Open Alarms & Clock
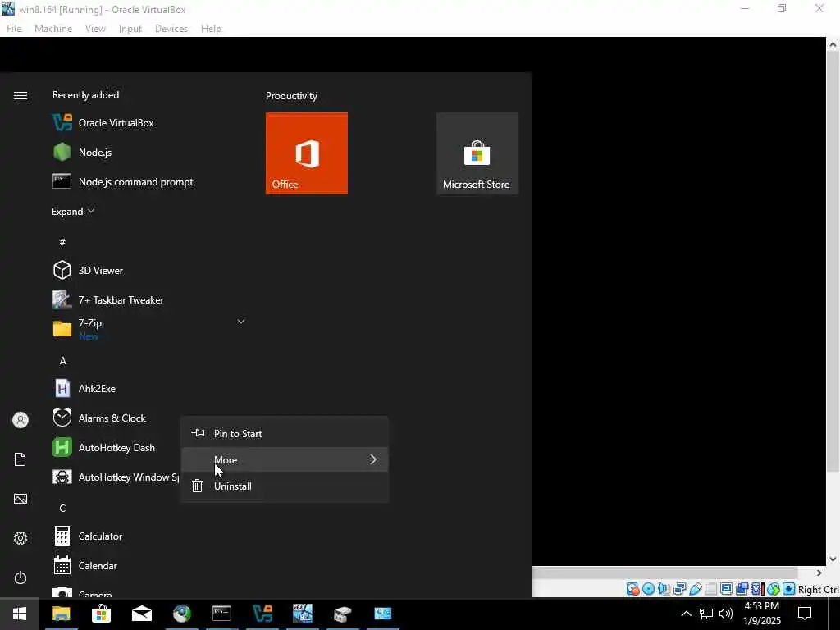The height and width of the screenshot is (630, 840). tap(99, 418)
